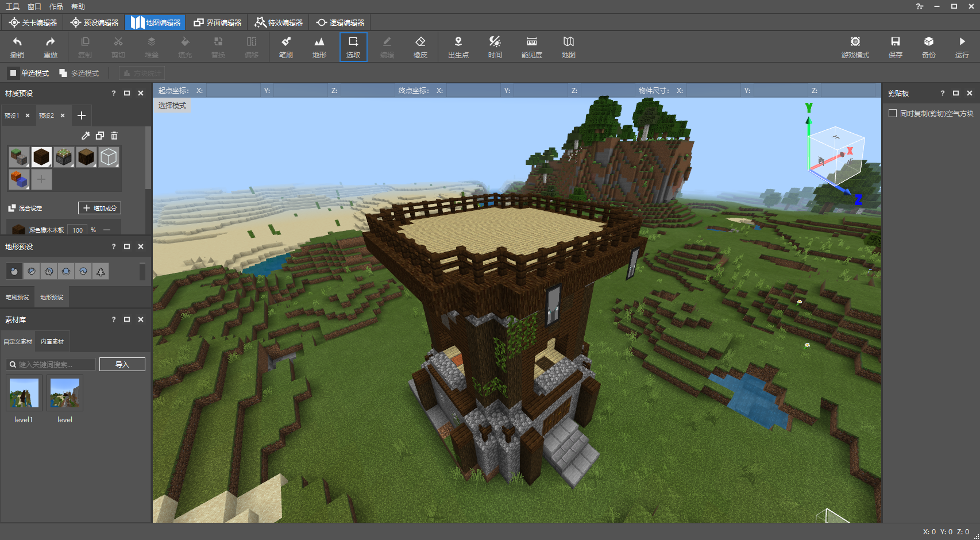The height and width of the screenshot is (540, 980).
Task: Select the orange and blue block swatch
Action: click(x=19, y=179)
